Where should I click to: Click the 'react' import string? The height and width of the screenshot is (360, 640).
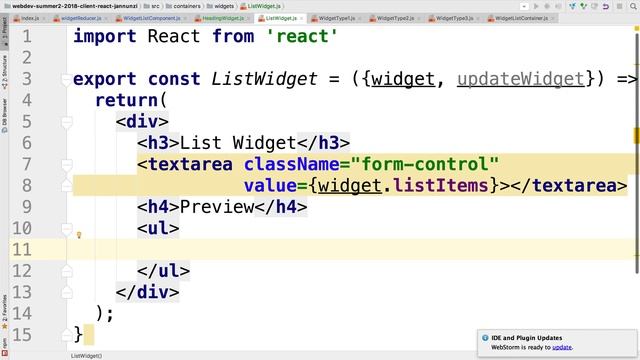(x=302, y=36)
